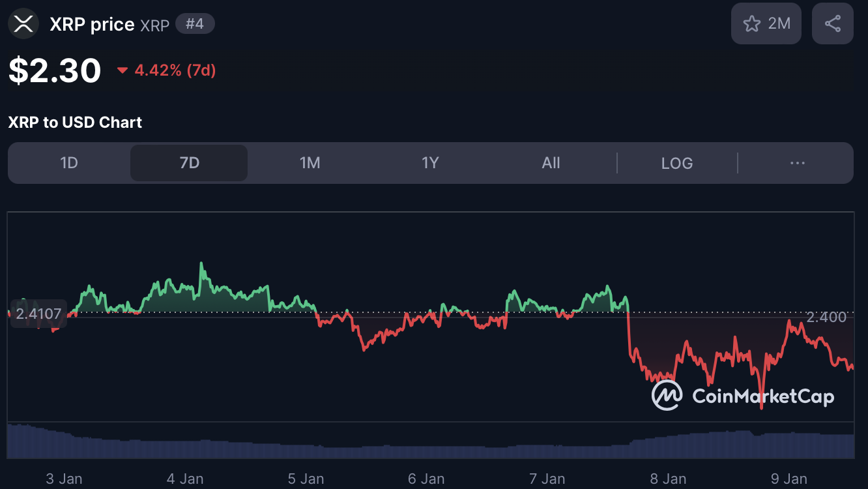
Task: Select the 7D chart range tab
Action: click(189, 163)
